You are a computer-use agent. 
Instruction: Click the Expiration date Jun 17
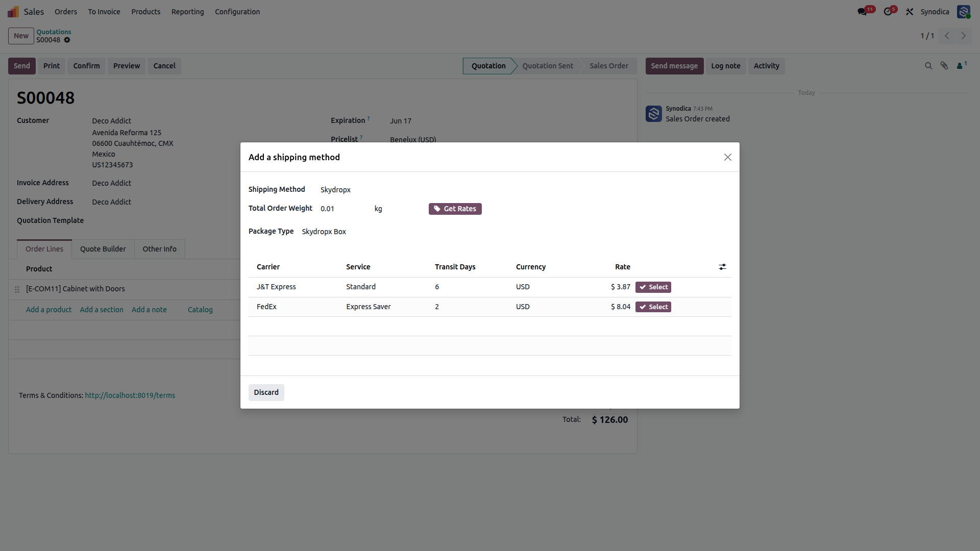click(401, 121)
